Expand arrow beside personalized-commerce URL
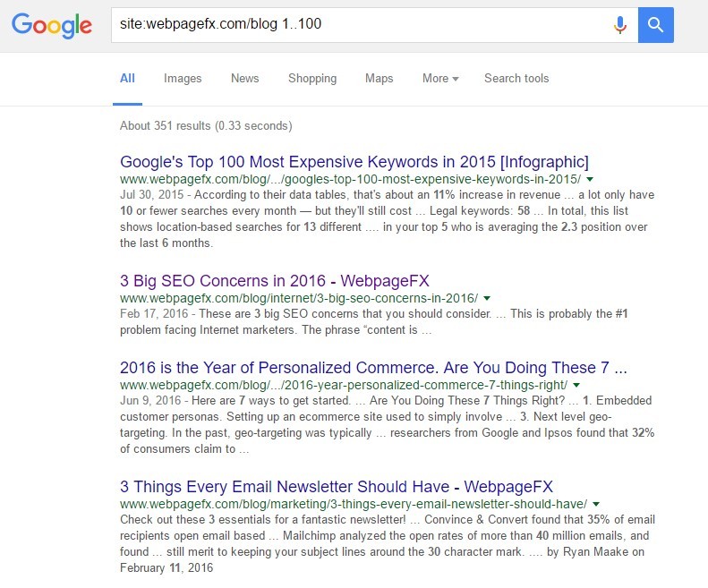This screenshot has height=588, width=708. [x=576, y=385]
